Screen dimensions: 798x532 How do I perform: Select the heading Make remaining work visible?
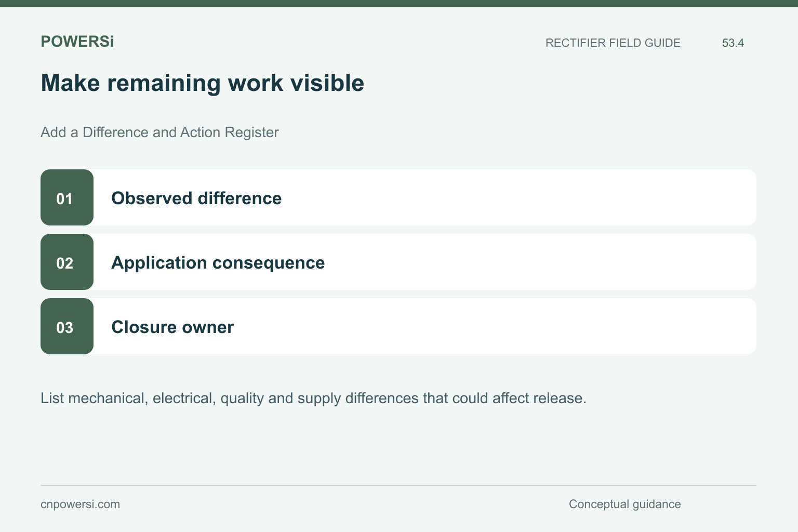(203, 83)
